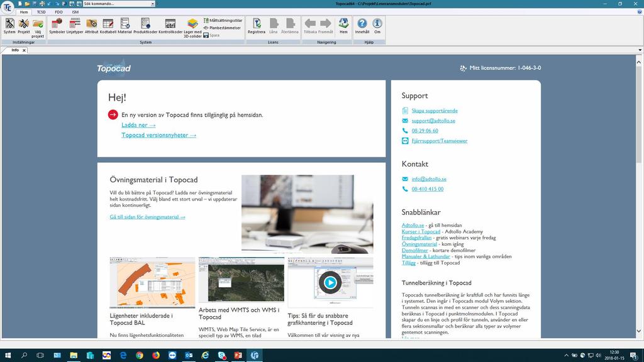Click the new document quick-access icon
The height and width of the screenshot is (362, 644).
pyautogui.click(x=19, y=4)
